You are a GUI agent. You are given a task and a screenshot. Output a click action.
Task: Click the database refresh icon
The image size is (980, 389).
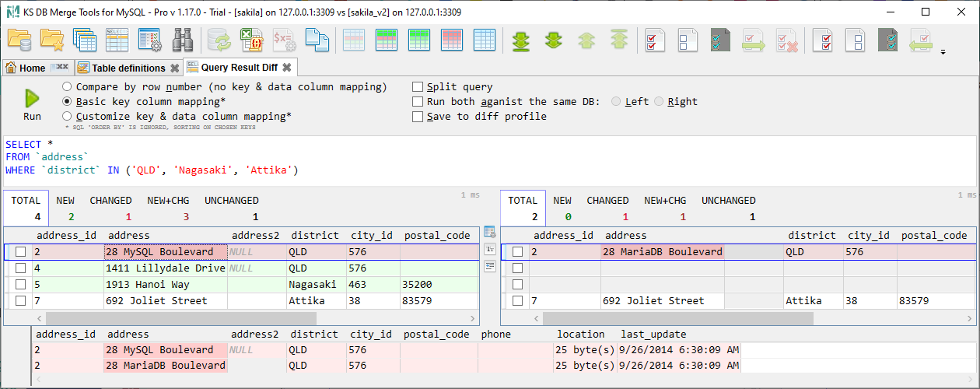click(219, 39)
